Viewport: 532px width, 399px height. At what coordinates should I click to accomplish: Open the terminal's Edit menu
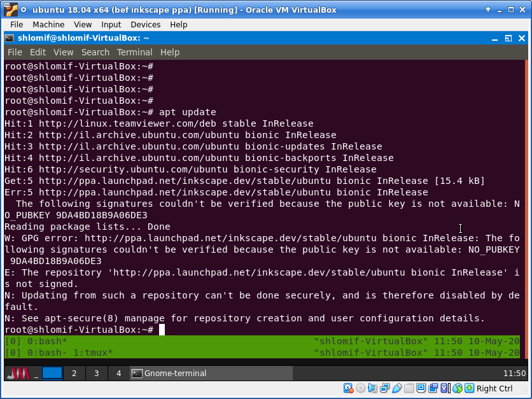(38, 52)
